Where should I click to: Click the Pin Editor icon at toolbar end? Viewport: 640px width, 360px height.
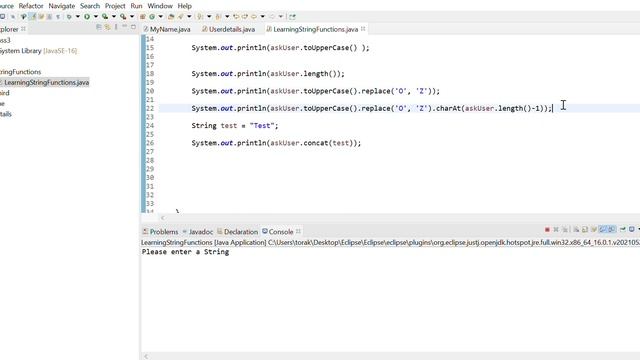(x=292, y=17)
